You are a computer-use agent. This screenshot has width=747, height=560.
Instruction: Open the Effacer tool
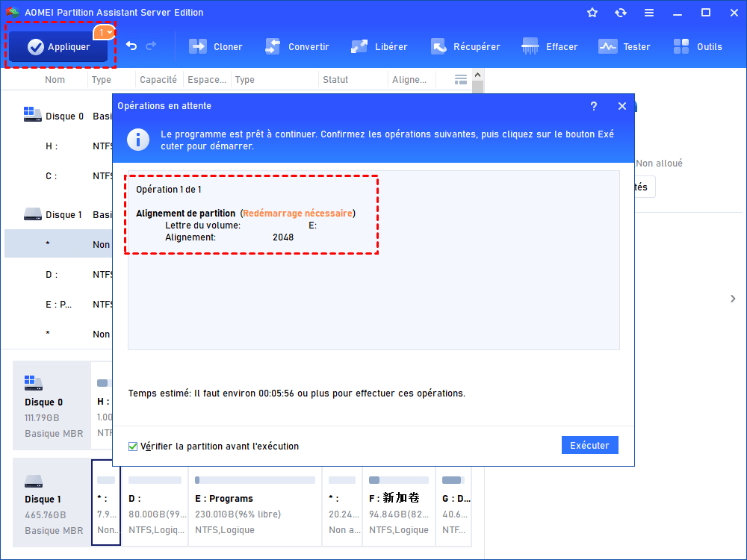549,46
